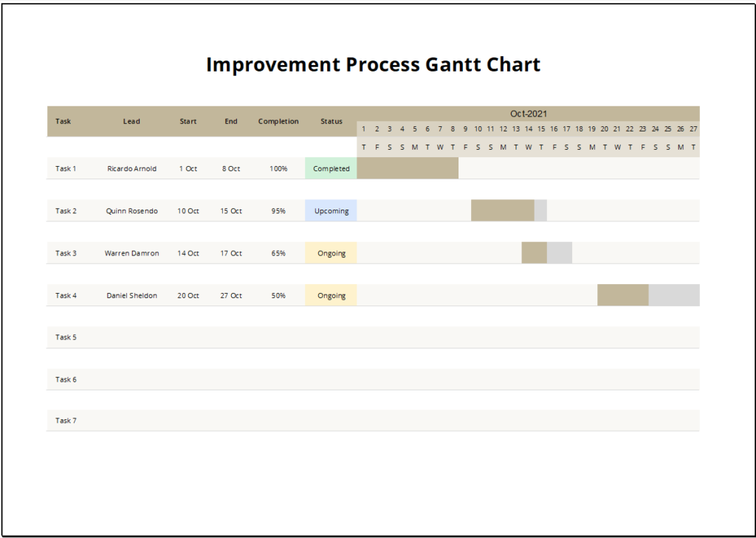The image size is (756, 538).
Task: Click the Completed status badge for Task 1
Action: (330, 168)
